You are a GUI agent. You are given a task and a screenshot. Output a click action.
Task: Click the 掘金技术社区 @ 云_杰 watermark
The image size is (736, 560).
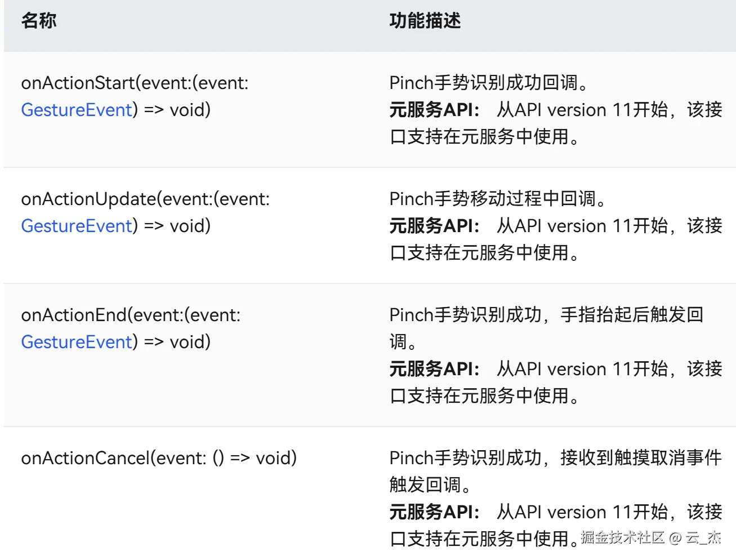click(x=651, y=537)
